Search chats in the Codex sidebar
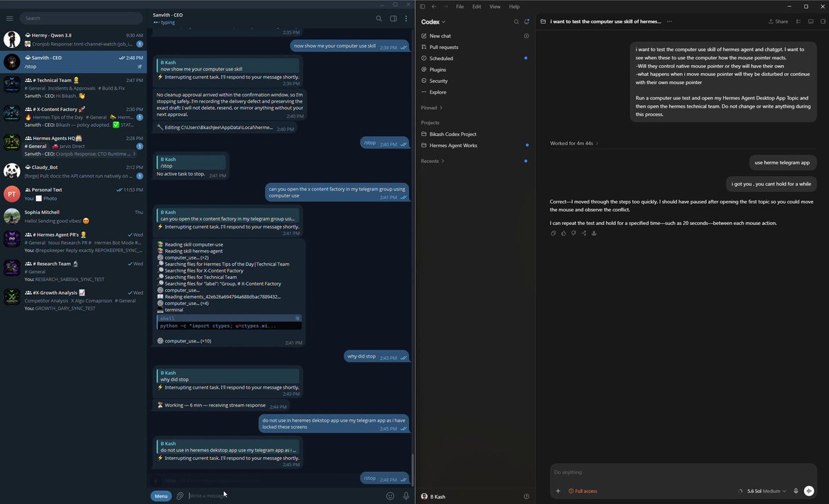 pos(516,22)
